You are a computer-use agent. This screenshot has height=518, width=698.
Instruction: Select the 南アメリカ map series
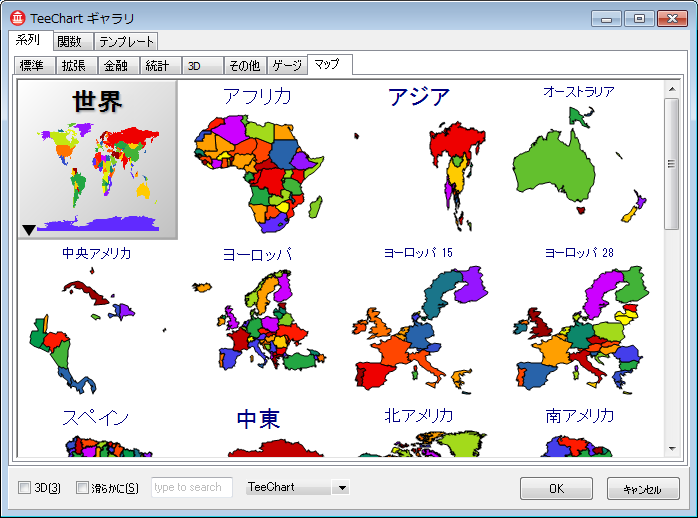579,429
